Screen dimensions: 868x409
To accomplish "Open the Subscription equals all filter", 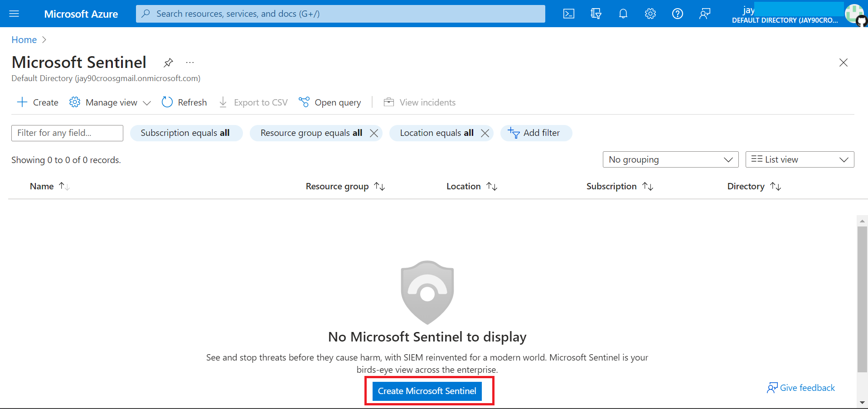I will pyautogui.click(x=186, y=133).
